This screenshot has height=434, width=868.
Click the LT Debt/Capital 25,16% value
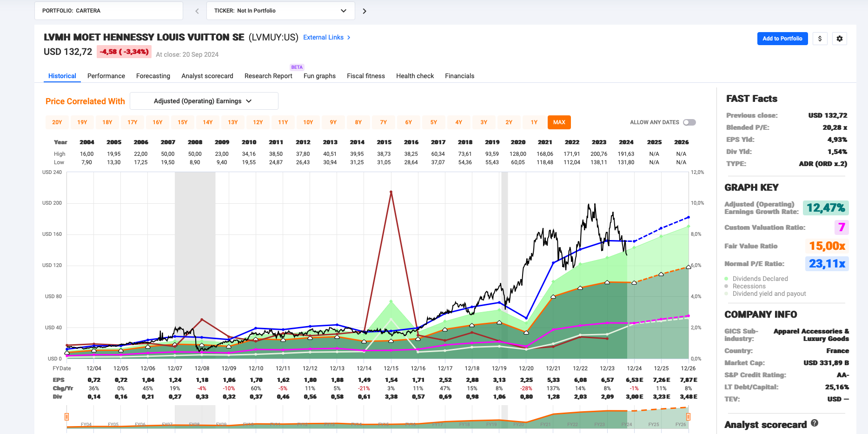point(837,387)
